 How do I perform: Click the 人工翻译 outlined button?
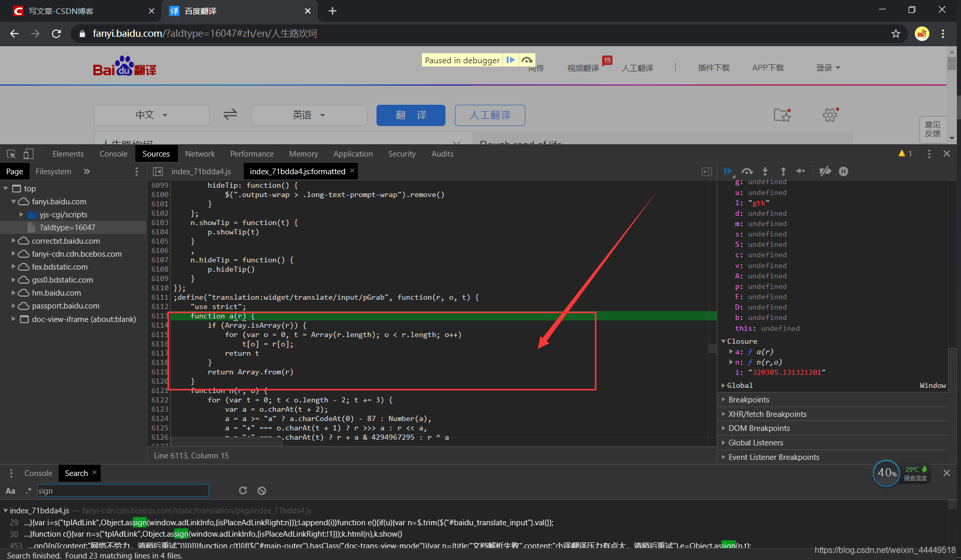tap(490, 115)
